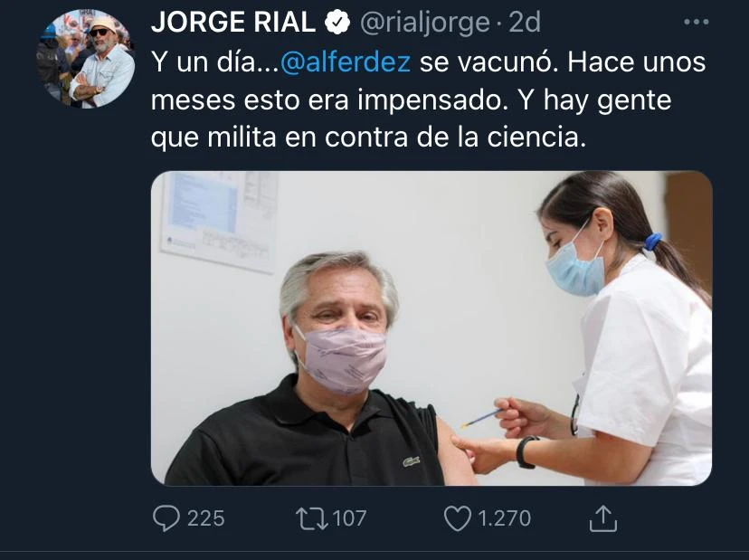
Task: Select the line 'que milita en contra de la ciencia'
Action: [368, 138]
